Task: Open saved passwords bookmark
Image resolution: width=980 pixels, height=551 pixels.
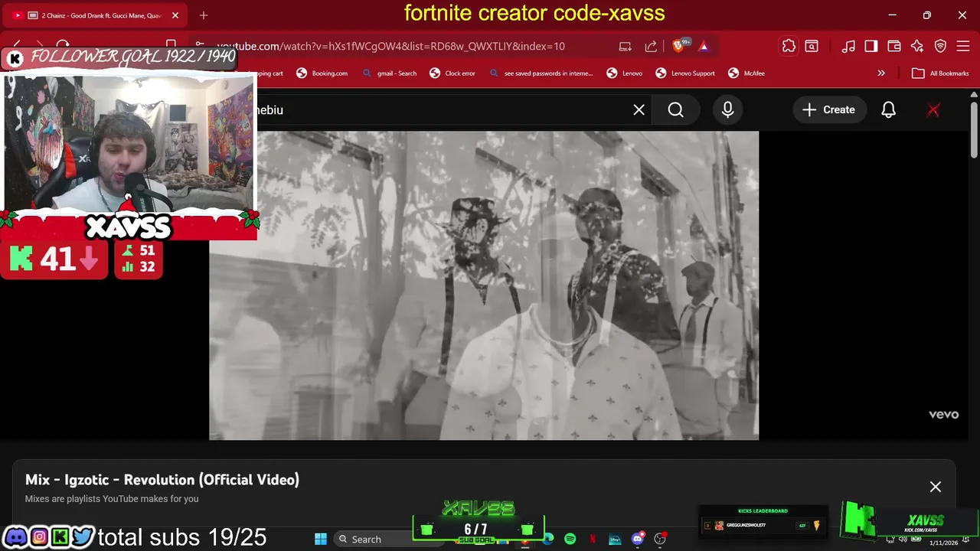Action: (x=541, y=73)
